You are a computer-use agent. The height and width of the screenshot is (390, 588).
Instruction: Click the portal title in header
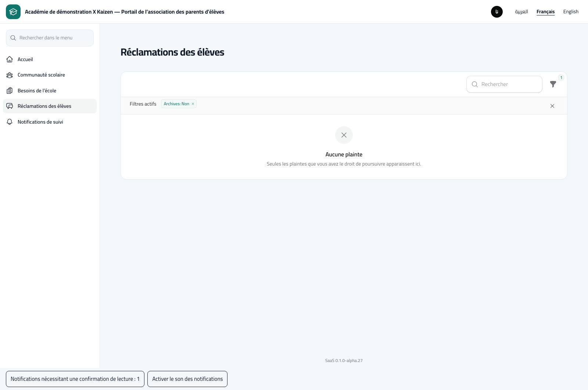[x=125, y=12]
